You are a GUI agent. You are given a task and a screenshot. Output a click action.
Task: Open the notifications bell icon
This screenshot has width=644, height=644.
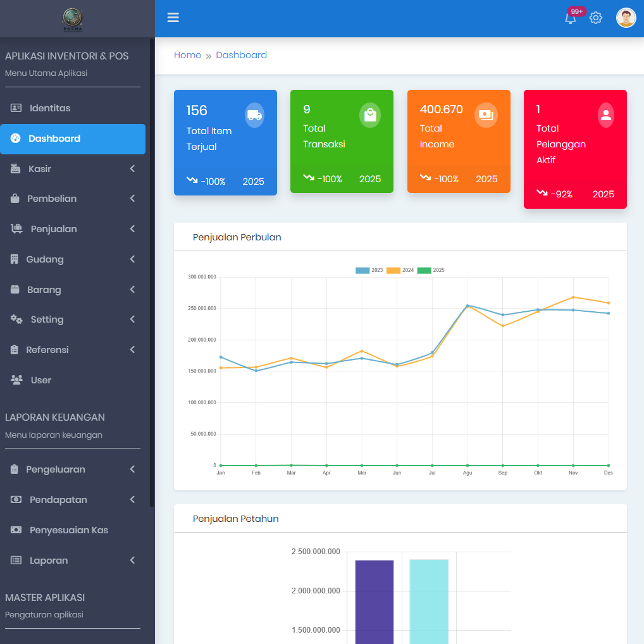[x=570, y=18]
